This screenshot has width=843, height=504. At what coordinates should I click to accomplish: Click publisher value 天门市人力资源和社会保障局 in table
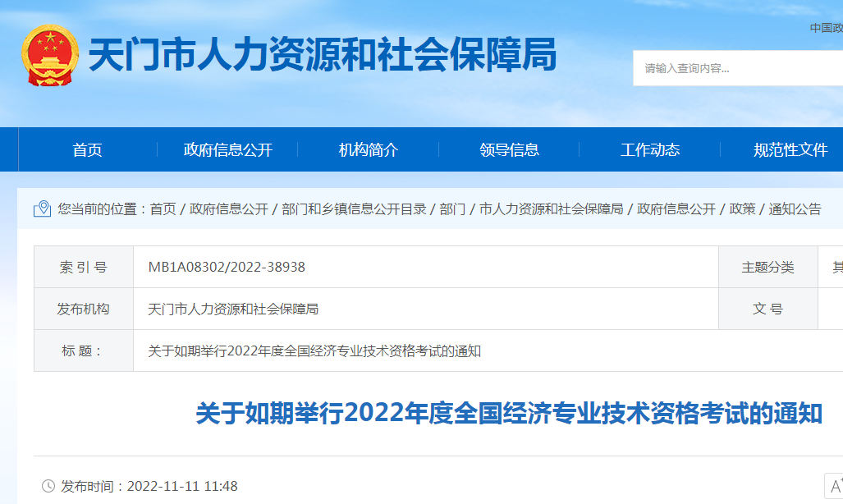[233, 309]
